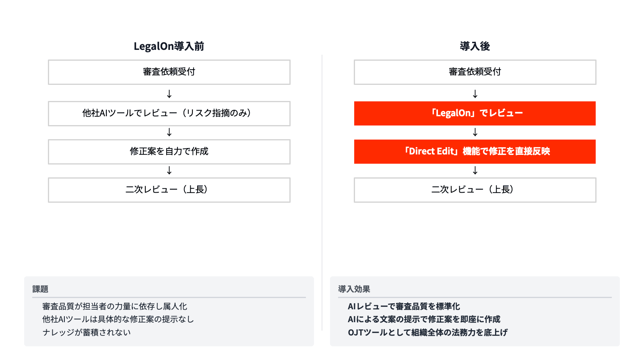Click the 修正案を自力で作成 box
644x362 pixels.
click(169, 152)
